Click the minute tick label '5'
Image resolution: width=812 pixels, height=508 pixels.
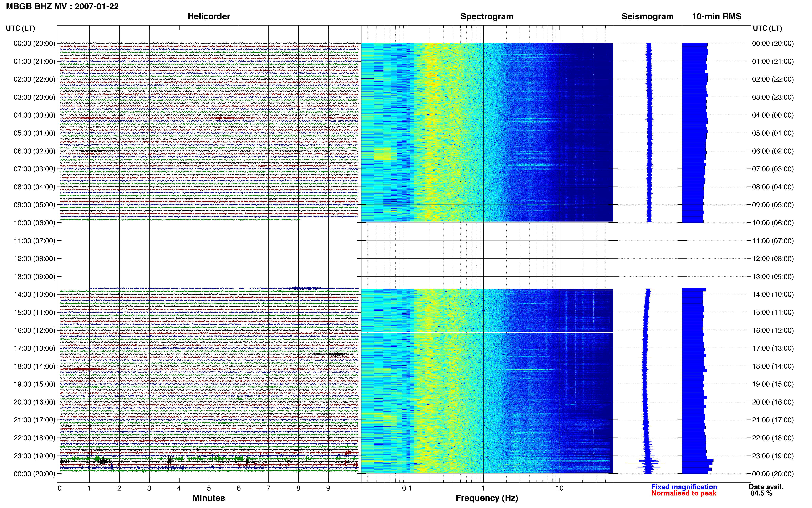[209, 488]
